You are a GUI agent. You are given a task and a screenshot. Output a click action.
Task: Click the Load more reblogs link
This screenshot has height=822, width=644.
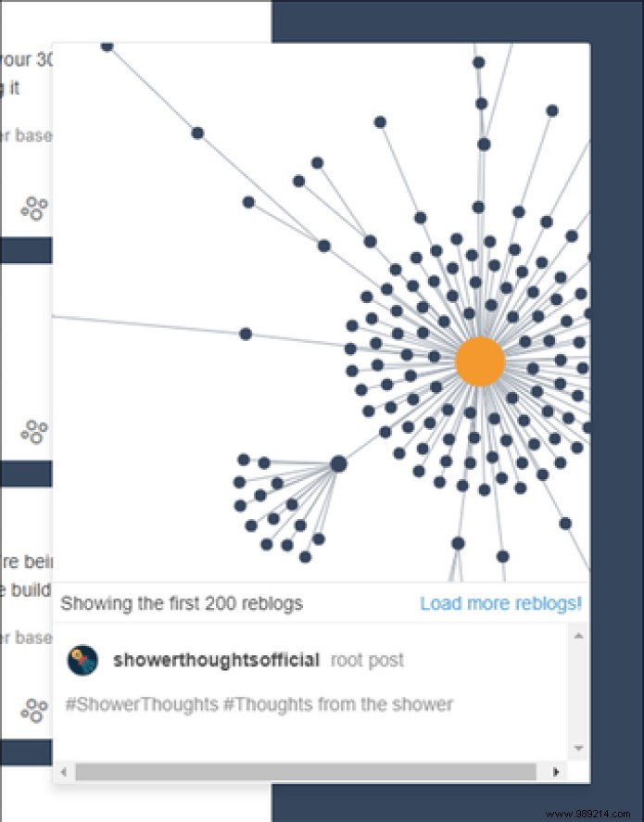pos(499,603)
